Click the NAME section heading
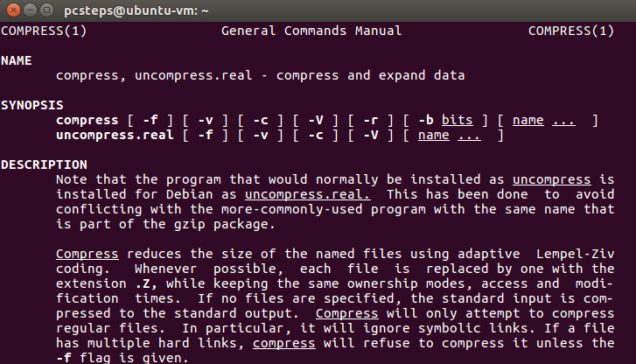This screenshot has width=636, height=364. coord(17,61)
